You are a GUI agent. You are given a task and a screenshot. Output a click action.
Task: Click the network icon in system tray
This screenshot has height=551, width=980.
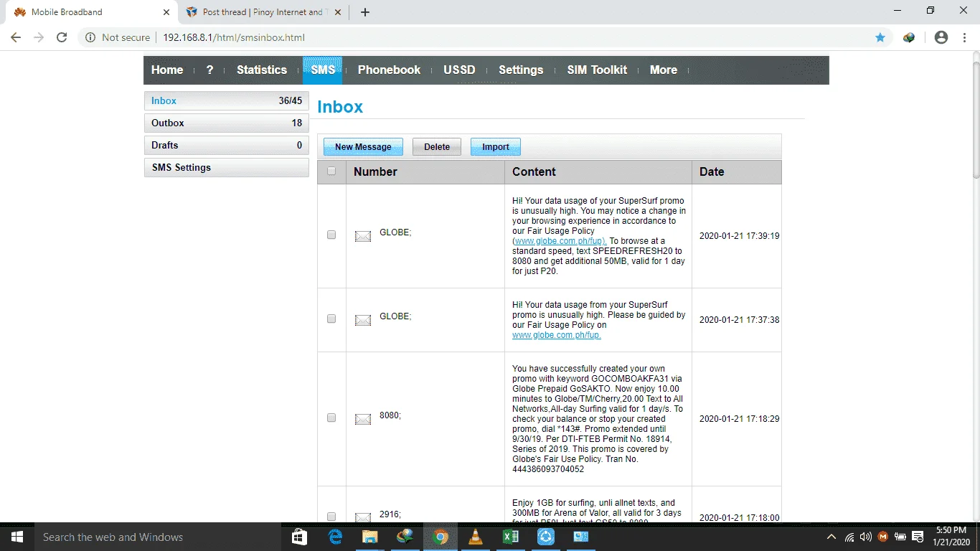849,537
